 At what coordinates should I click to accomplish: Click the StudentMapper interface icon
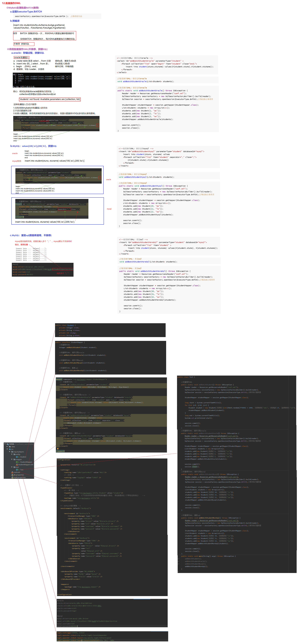[x=17, y=462]
